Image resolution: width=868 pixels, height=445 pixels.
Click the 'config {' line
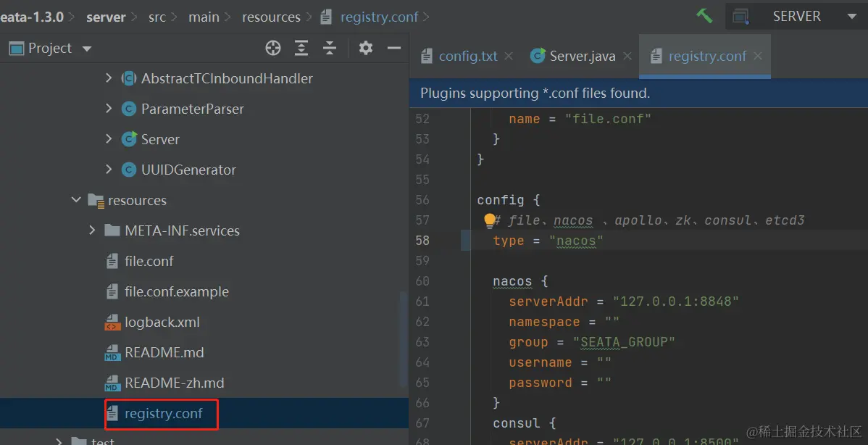[x=508, y=200]
